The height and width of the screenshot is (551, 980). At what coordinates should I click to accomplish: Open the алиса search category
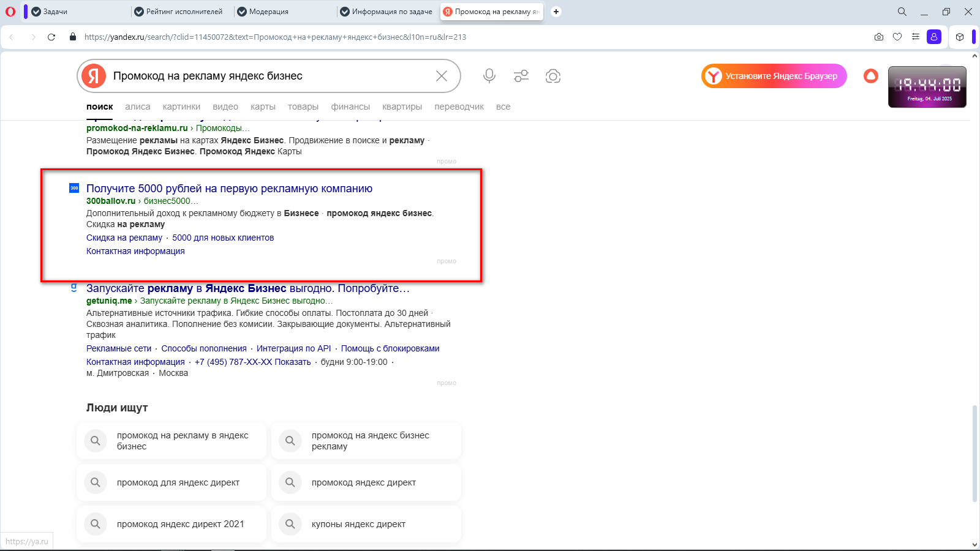[x=138, y=107]
